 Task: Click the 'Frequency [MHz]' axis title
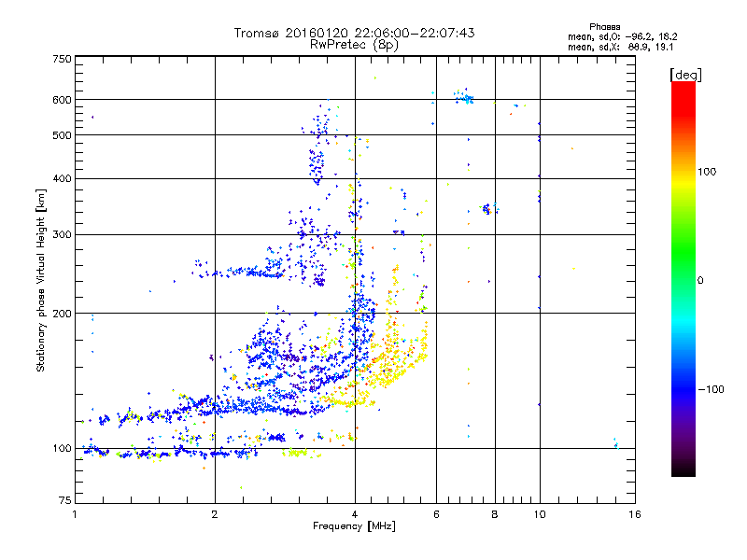pos(354,526)
